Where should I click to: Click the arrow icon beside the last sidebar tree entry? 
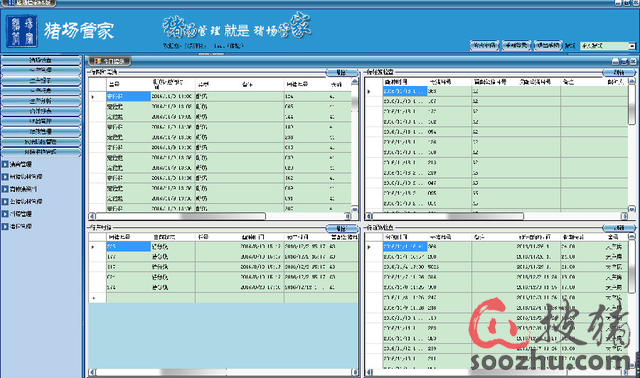point(5,226)
